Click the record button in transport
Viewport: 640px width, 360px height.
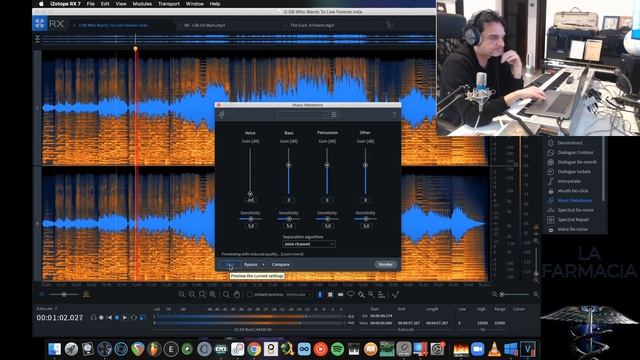tap(101, 318)
